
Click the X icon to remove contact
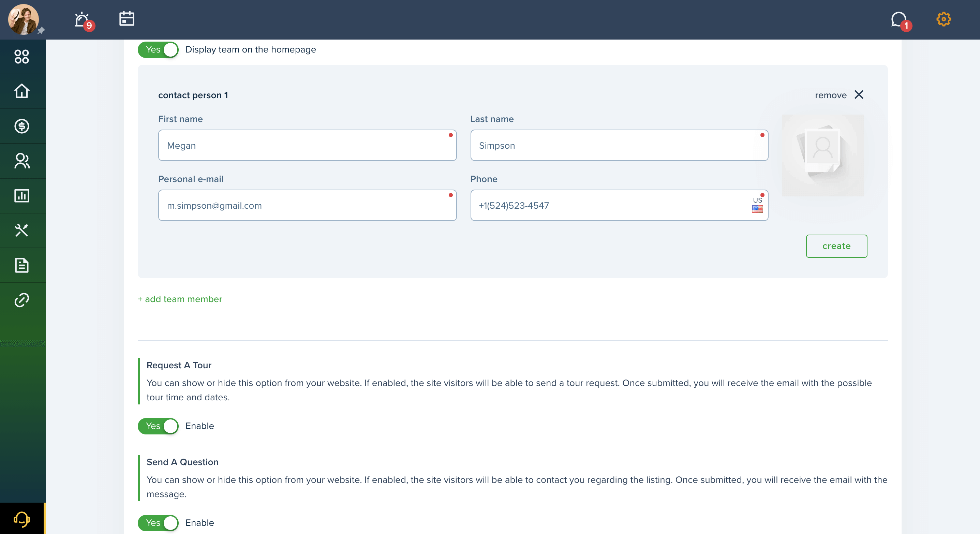(859, 95)
